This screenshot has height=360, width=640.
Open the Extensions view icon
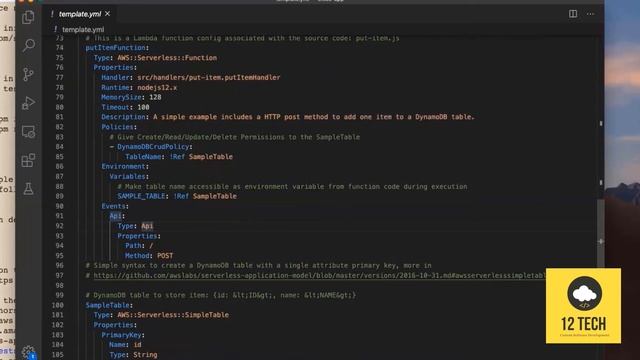coord(28,160)
